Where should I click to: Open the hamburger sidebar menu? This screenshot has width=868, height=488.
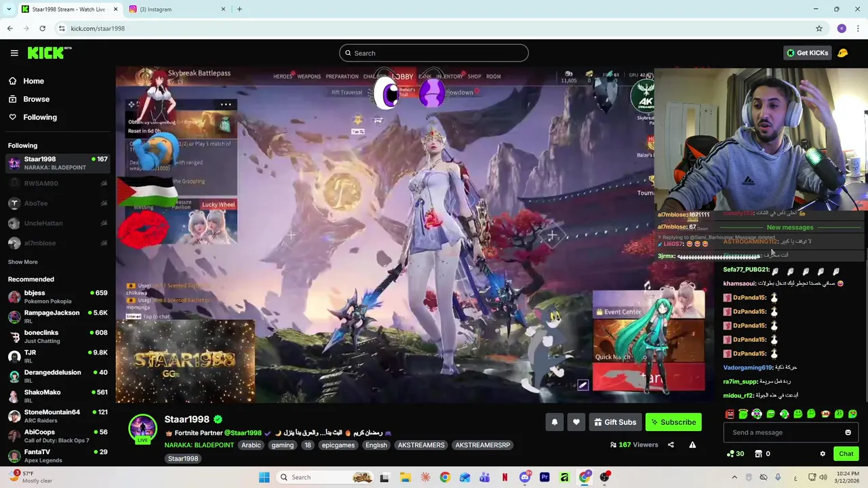[x=14, y=53]
